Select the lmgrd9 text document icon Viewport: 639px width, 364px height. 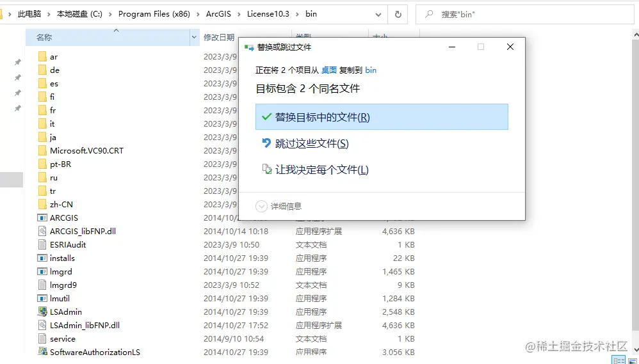(x=42, y=285)
